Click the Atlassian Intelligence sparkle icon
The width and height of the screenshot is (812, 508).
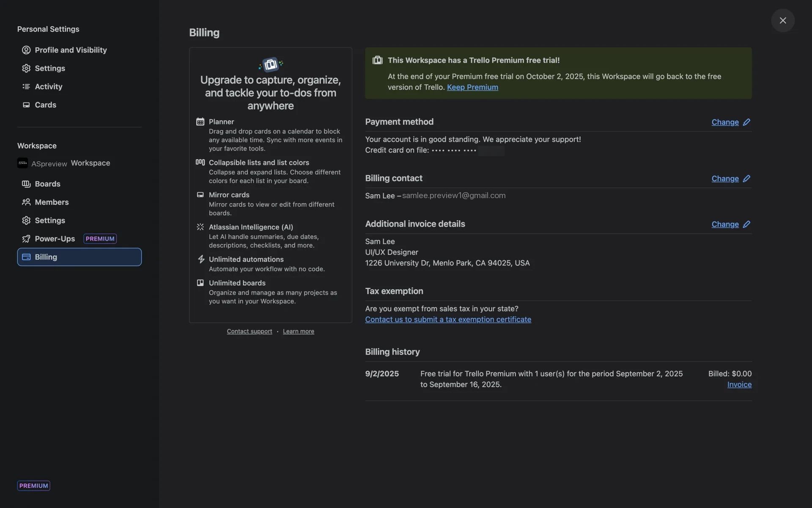[x=200, y=227]
